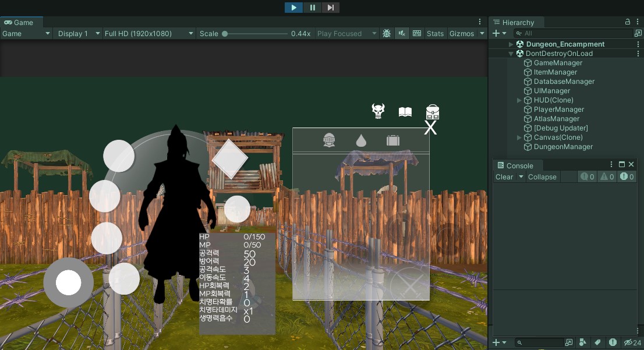The image size is (644, 350).
Task: Click the Dungeon_Encampment Unity scene icon
Action: 519,44
